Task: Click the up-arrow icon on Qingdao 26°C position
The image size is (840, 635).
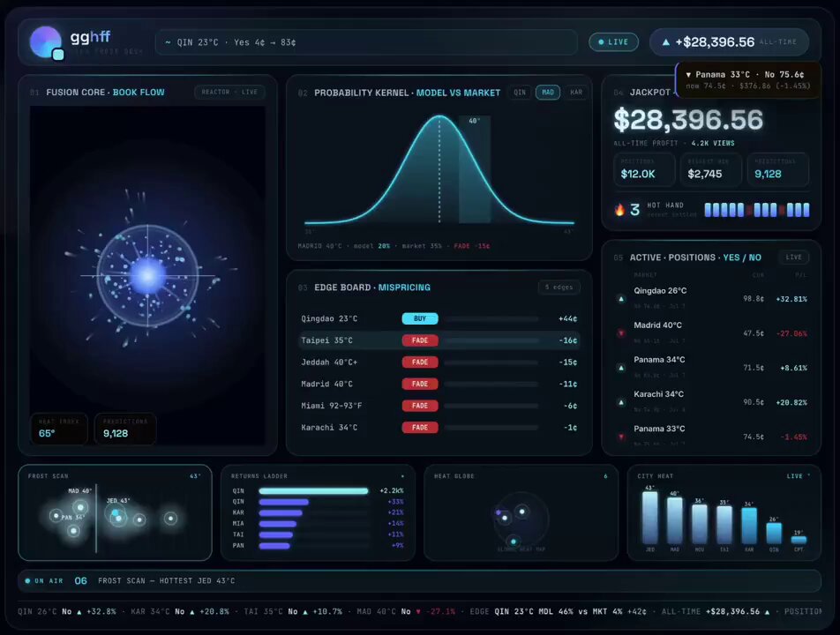Action: 621,299
